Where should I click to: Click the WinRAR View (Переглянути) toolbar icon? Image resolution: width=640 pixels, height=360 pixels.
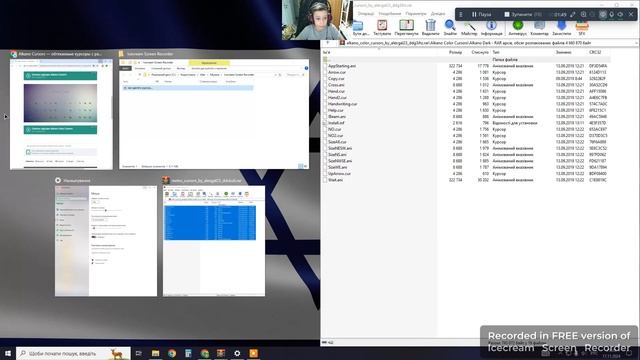(x=406, y=25)
